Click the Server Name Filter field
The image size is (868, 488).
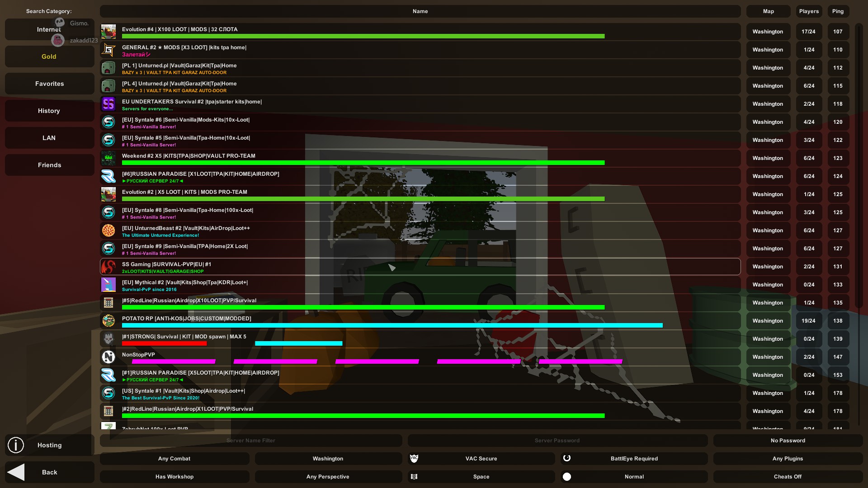[x=251, y=441]
